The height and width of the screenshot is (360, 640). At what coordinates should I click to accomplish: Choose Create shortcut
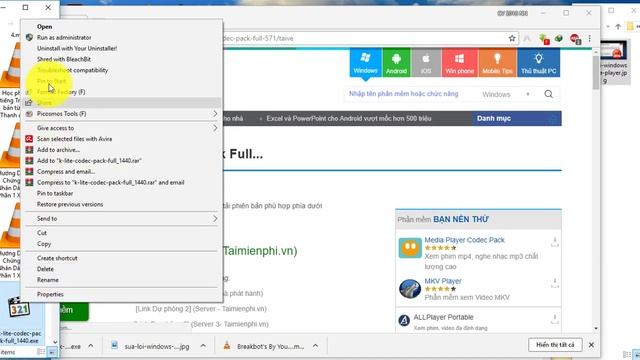[57, 258]
